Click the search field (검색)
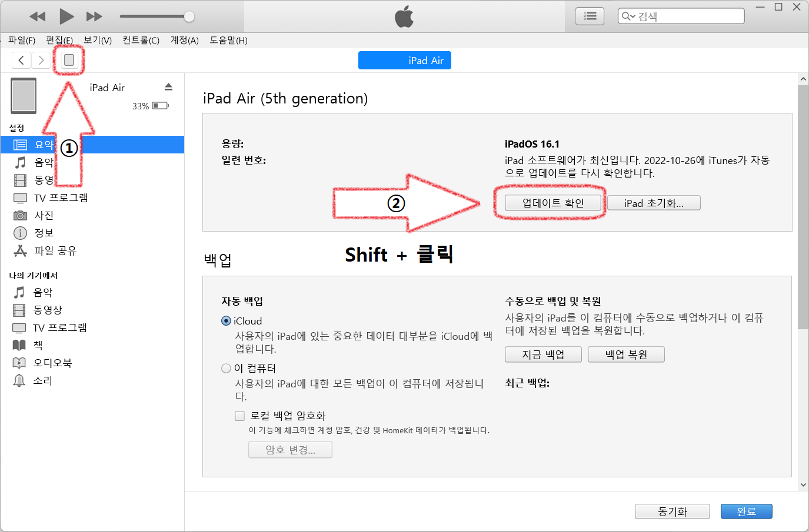809x532 pixels. pyautogui.click(x=681, y=16)
